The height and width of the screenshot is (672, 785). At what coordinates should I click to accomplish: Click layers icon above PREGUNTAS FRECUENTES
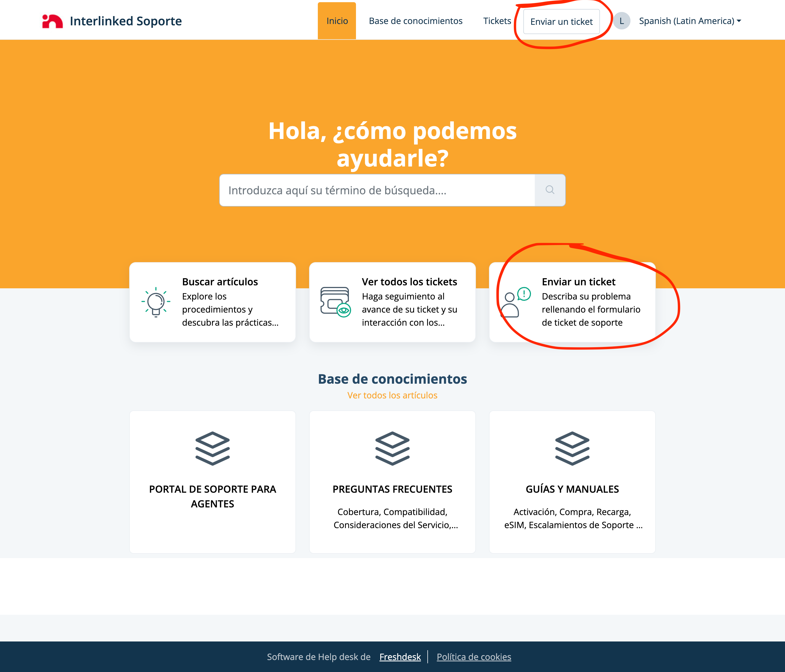(x=392, y=449)
